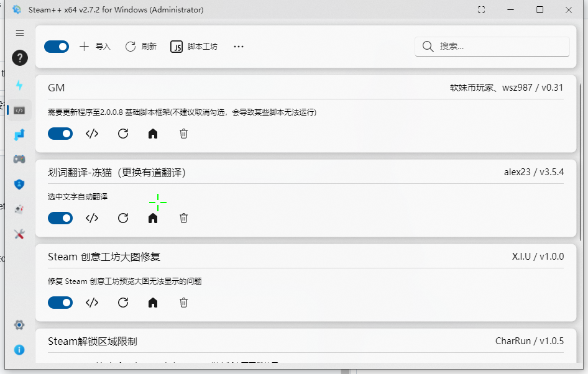Open the shield protection section in sidebar
The image size is (588, 374).
click(19, 185)
